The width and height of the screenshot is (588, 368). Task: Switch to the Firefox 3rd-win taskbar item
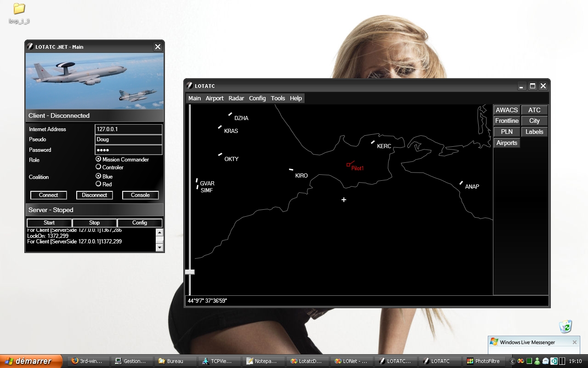click(87, 361)
